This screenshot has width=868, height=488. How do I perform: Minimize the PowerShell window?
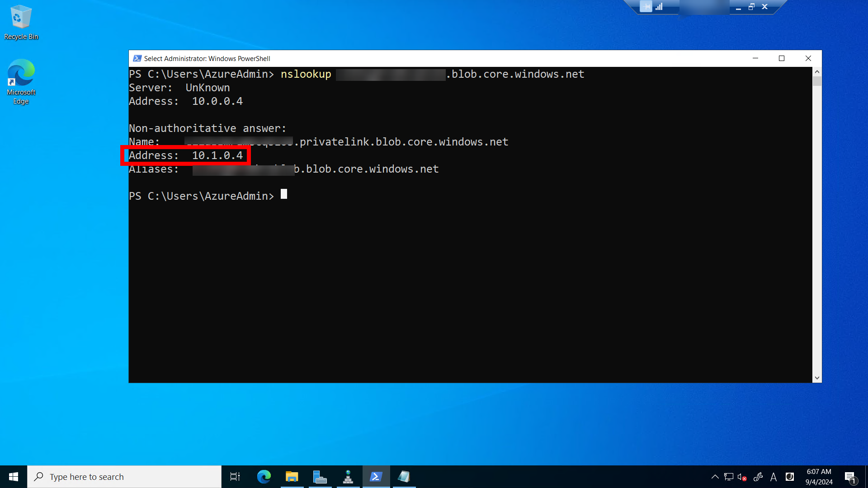tap(755, 58)
